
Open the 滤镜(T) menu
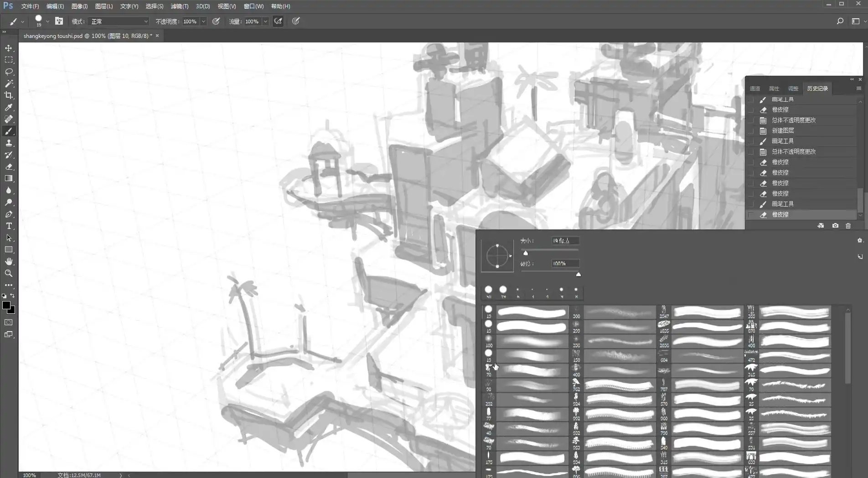(x=179, y=6)
